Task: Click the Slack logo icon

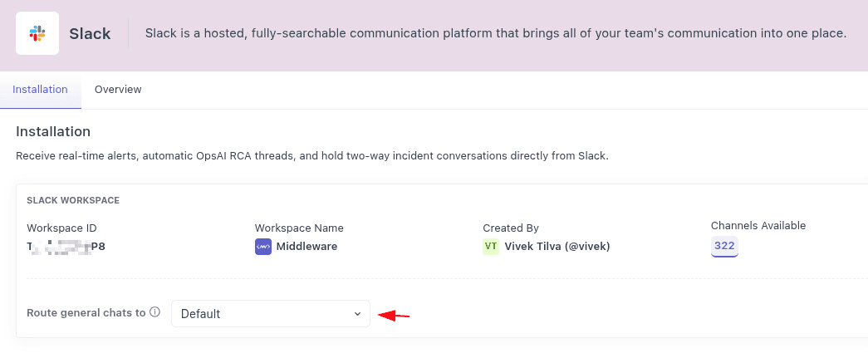Action: (x=37, y=33)
